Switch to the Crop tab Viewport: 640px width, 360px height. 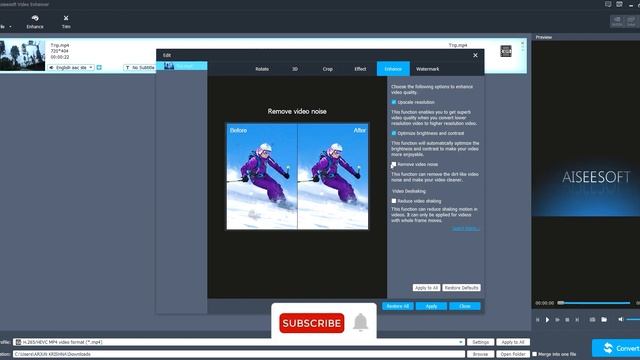[x=328, y=69]
